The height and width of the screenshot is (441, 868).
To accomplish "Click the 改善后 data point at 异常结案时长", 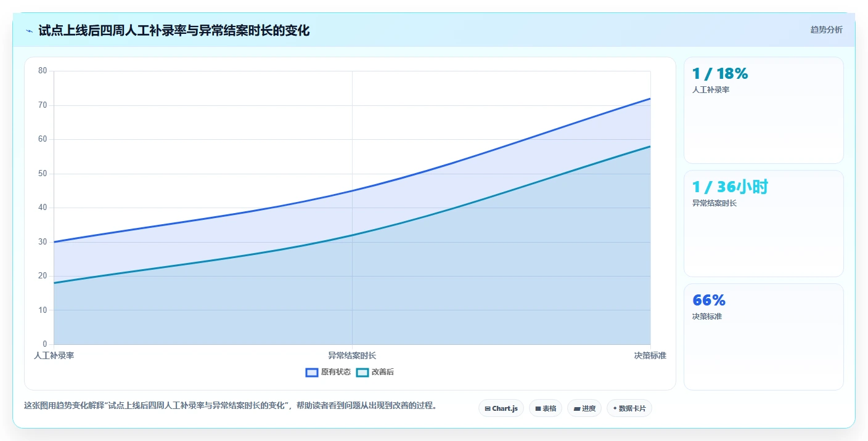I will (352, 235).
